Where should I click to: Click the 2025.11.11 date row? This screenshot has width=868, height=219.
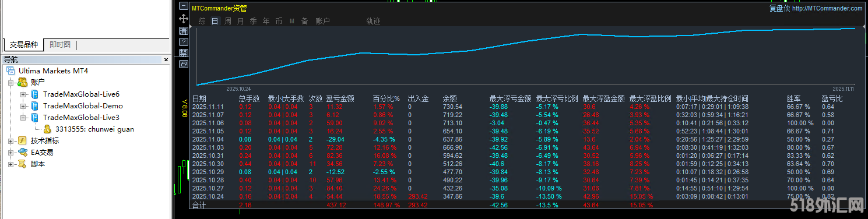pos(208,107)
